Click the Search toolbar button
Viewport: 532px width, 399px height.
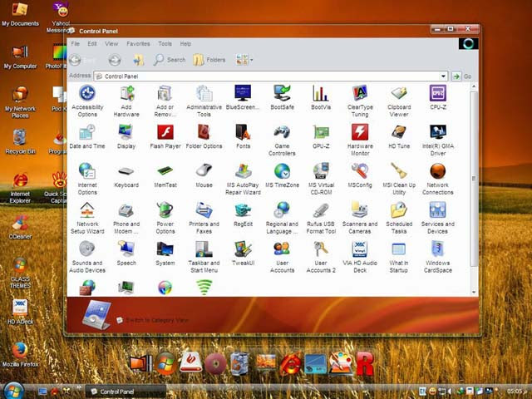click(x=170, y=60)
